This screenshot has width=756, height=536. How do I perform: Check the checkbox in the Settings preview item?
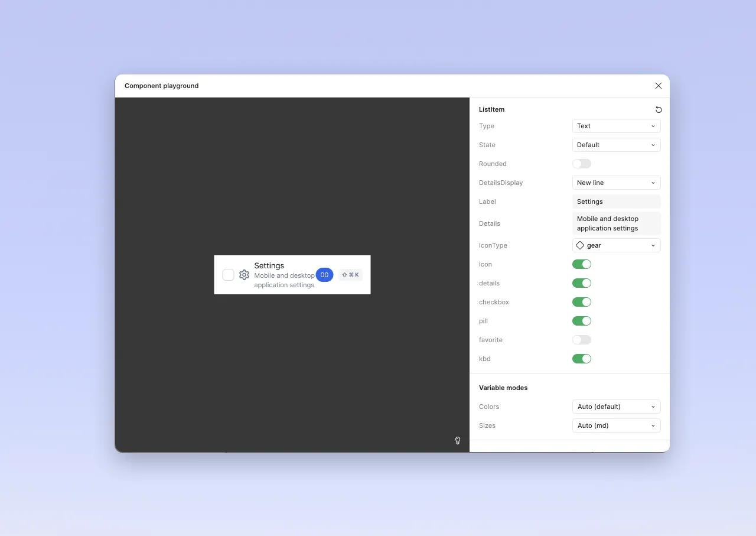228,275
